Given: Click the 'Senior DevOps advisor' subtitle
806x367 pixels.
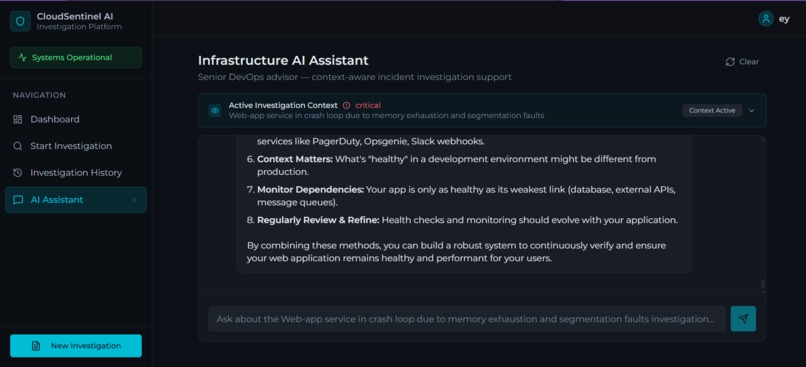Looking at the screenshot, I should (355, 77).
